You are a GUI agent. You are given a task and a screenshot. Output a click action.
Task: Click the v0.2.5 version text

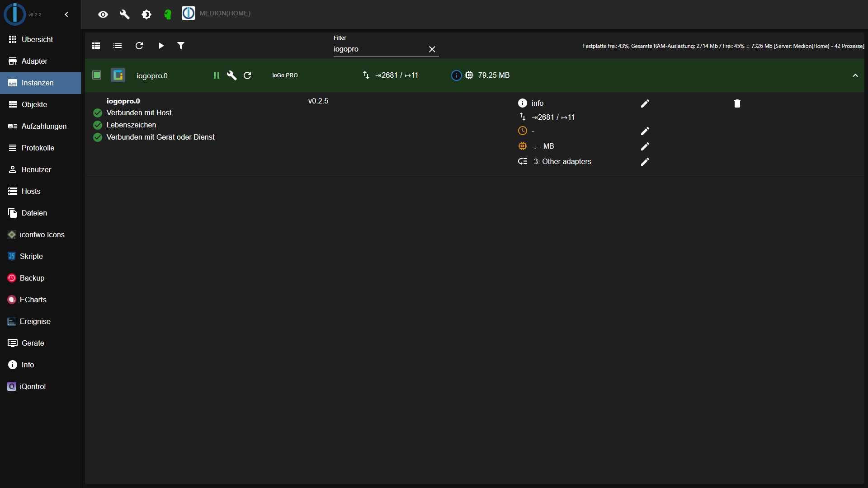(318, 101)
